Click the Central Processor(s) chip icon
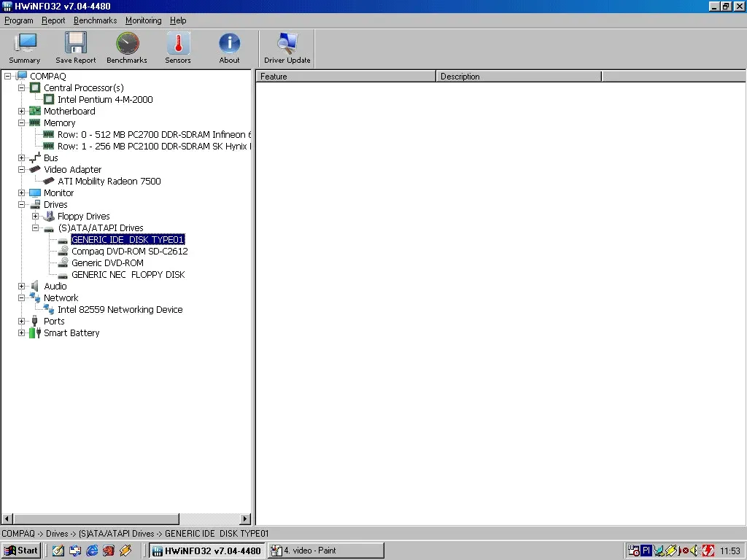Image resolution: width=747 pixels, height=560 pixels. point(35,87)
